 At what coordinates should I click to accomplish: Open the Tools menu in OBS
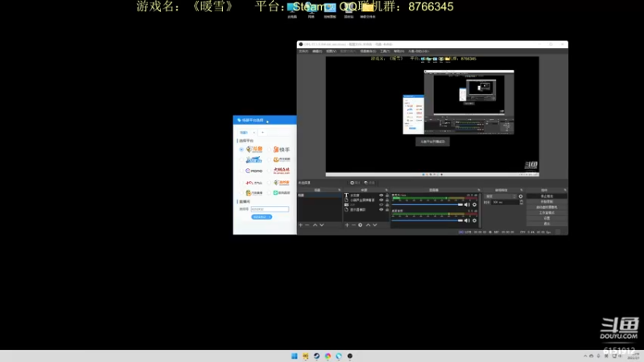click(x=385, y=51)
